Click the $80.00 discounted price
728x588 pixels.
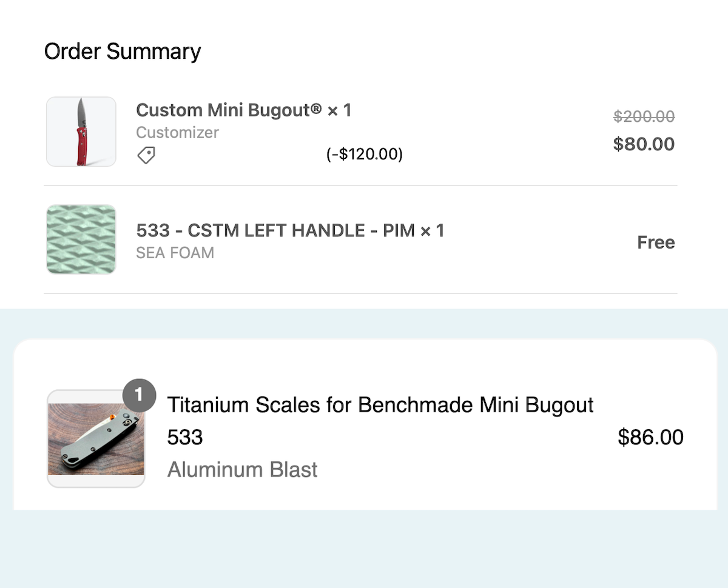[644, 144]
